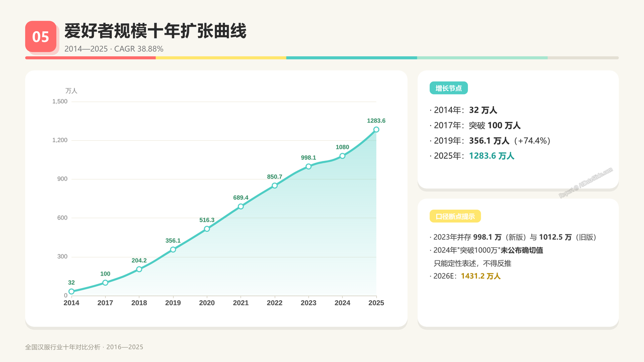Click the 2025年：1283.6 万人 bullet

[x=472, y=156]
